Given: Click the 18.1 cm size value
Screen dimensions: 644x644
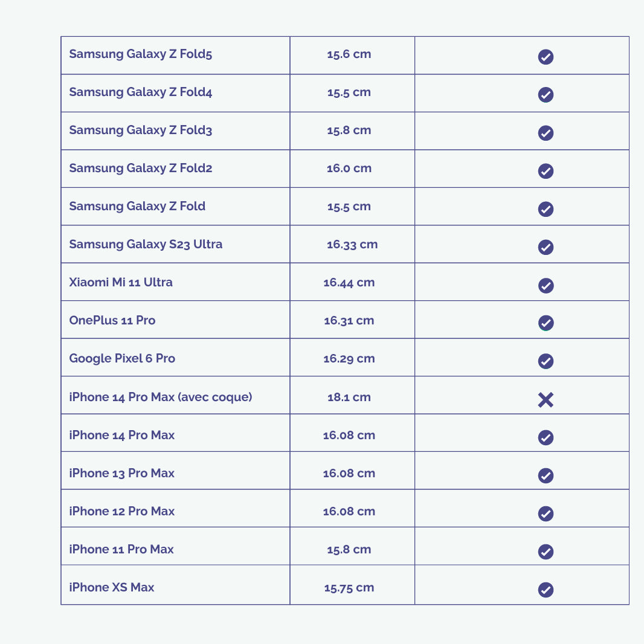Looking at the screenshot, I should (349, 398).
